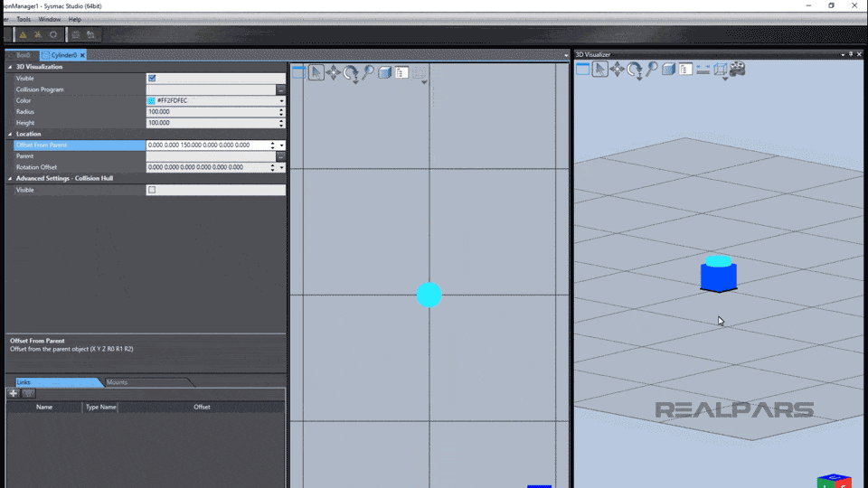
Task: Adjust the Height value stepper arrows
Action: [281, 123]
